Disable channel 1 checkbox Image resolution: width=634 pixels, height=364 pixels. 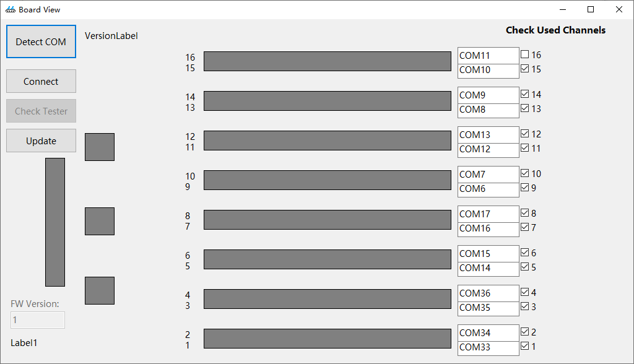[x=525, y=346]
